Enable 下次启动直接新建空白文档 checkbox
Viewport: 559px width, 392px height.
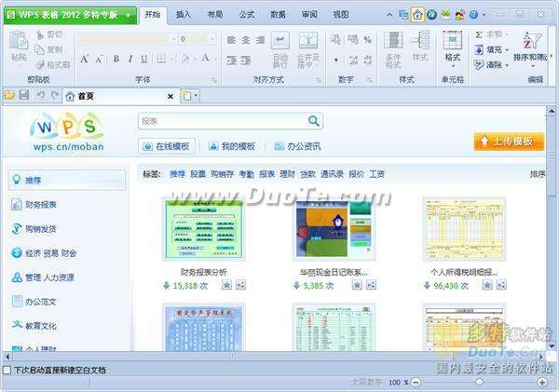point(7,370)
